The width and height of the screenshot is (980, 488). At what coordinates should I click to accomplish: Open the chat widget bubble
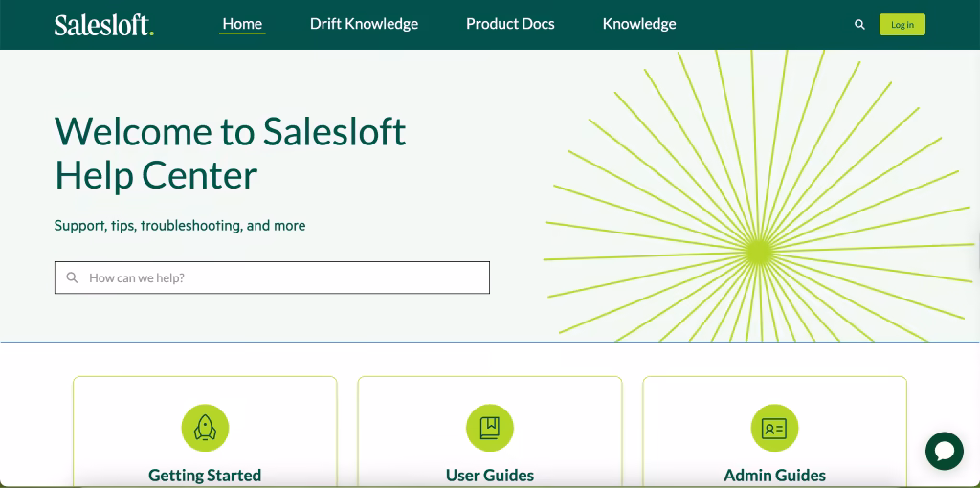point(945,451)
